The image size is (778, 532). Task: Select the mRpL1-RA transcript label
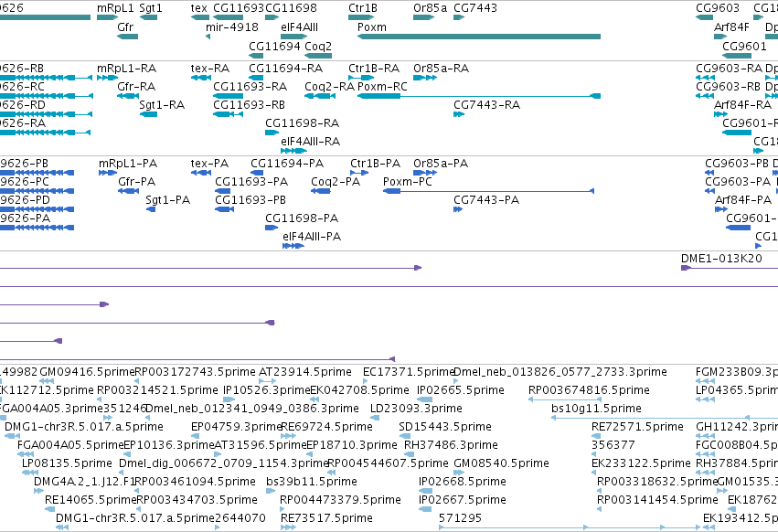click(x=126, y=69)
